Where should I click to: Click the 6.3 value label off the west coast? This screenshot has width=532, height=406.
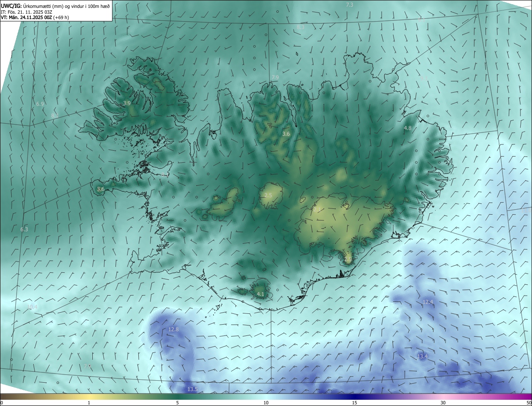click(x=24, y=229)
